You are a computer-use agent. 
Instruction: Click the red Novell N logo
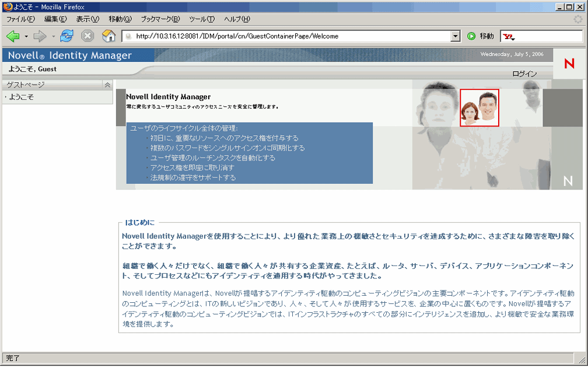pyautogui.click(x=569, y=64)
